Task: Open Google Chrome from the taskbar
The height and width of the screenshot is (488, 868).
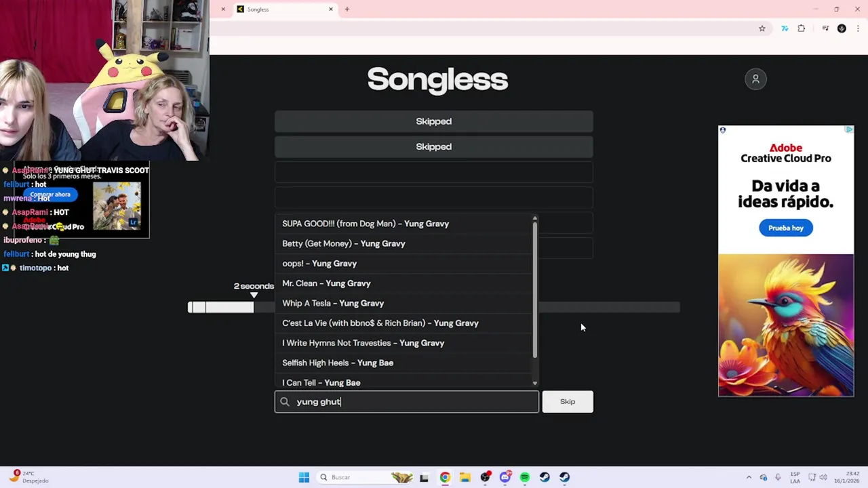Action: pyautogui.click(x=445, y=477)
